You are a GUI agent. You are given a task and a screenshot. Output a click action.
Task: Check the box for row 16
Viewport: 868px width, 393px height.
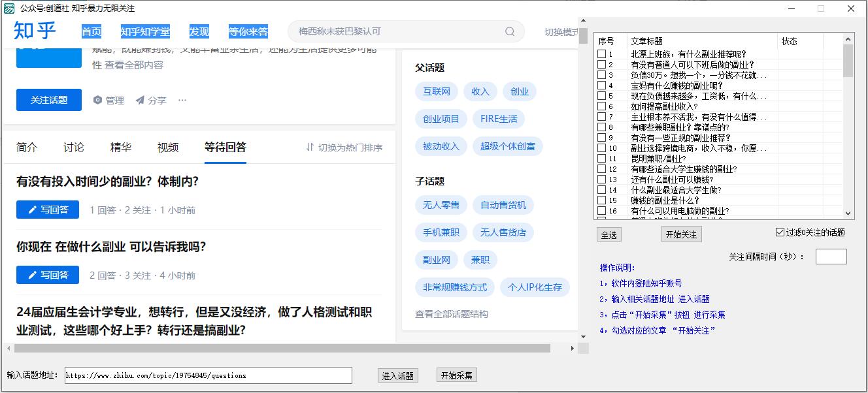[x=601, y=211]
